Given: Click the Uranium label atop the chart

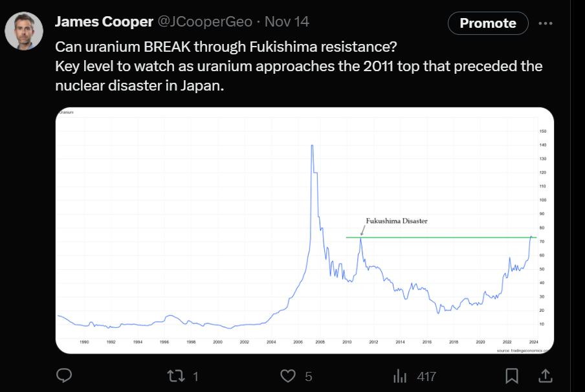Looking at the screenshot, I should 65,113.
